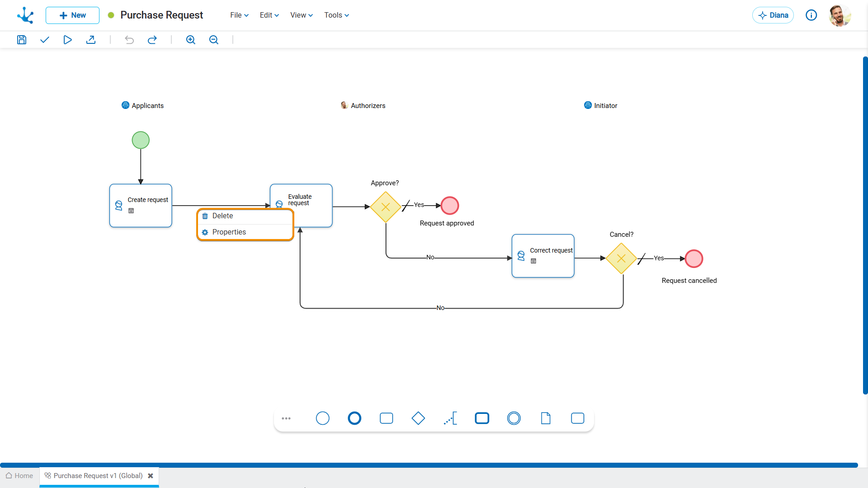Open the palette more options dots

286,418
